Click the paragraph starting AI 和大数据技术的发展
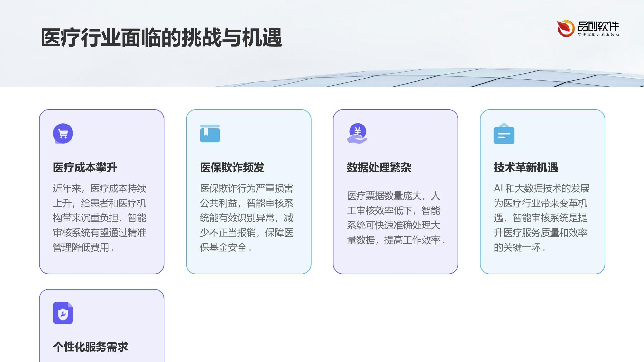 tap(542, 218)
